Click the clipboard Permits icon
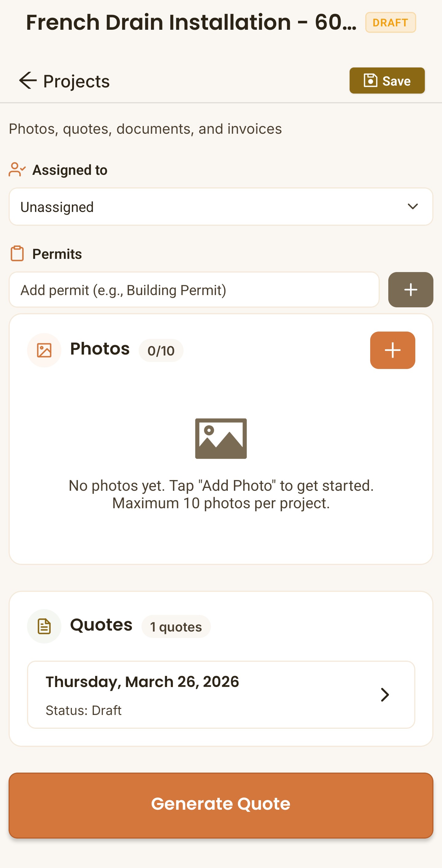The height and width of the screenshot is (868, 442). click(x=16, y=254)
